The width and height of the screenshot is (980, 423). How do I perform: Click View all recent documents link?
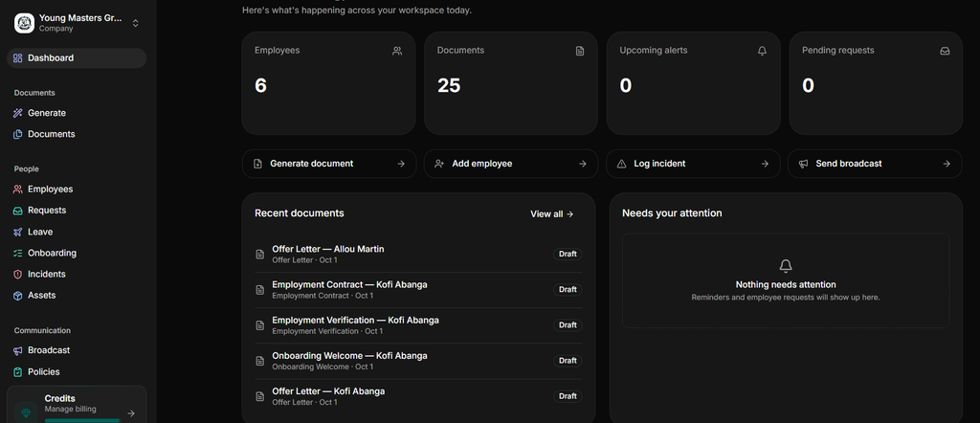click(x=552, y=213)
